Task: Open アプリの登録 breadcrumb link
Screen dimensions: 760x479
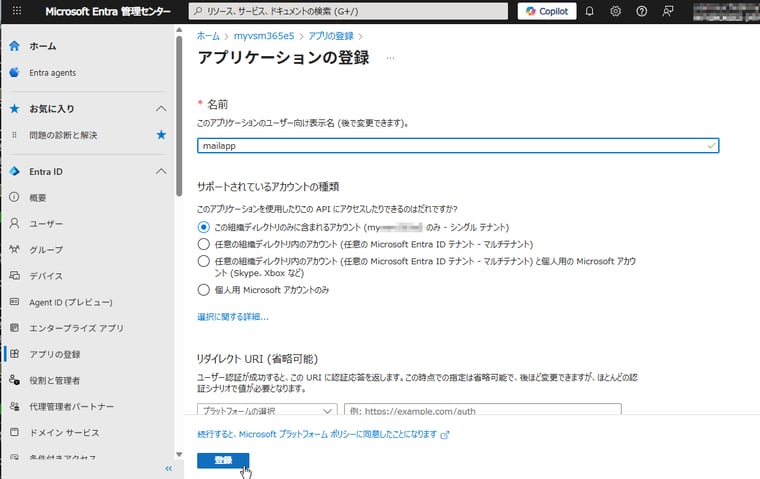Action: pyautogui.click(x=331, y=36)
